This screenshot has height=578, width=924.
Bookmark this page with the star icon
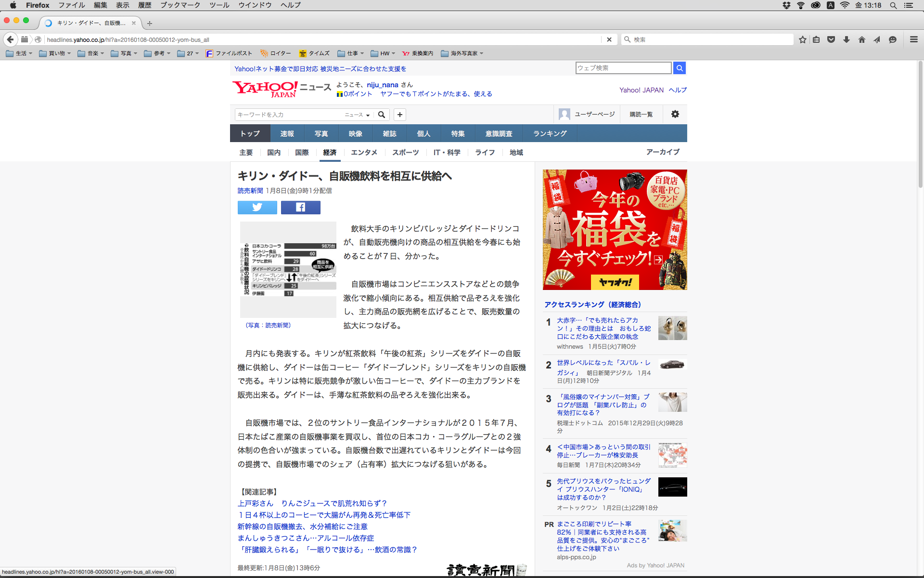(802, 39)
